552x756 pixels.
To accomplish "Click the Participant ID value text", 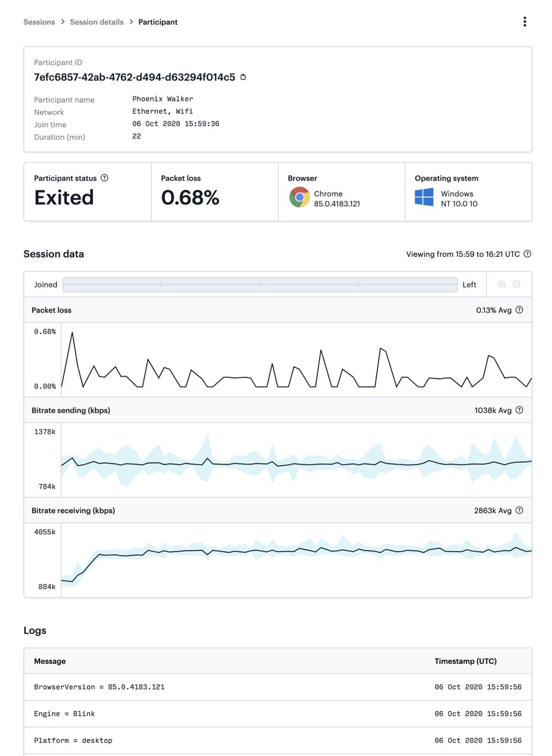I will (134, 77).
